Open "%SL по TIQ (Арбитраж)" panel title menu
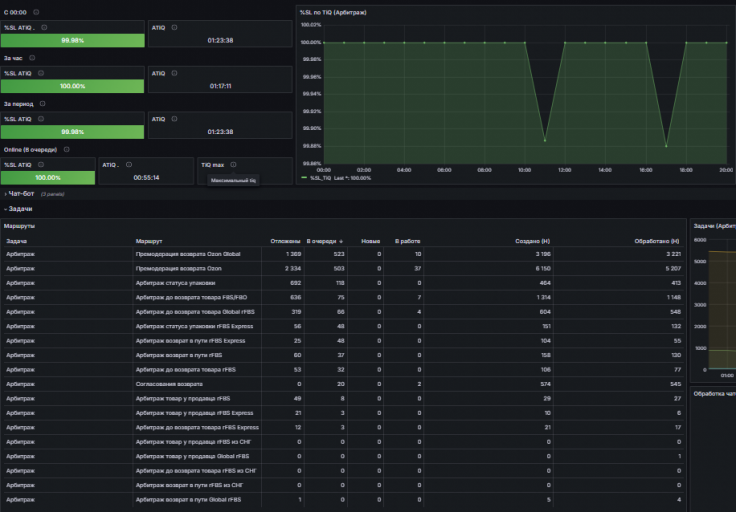This screenshot has height=512, width=736. coord(333,13)
